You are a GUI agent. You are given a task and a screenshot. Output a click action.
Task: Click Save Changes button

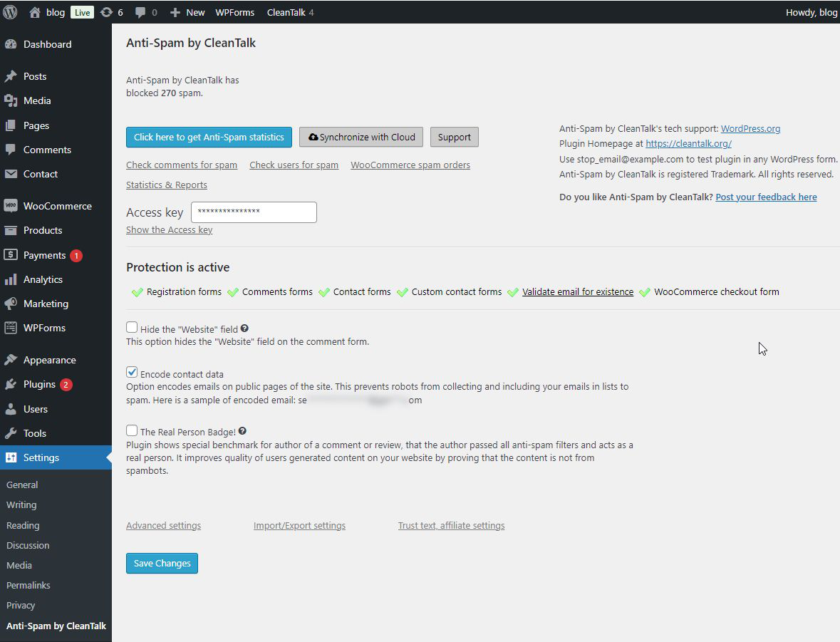click(162, 563)
